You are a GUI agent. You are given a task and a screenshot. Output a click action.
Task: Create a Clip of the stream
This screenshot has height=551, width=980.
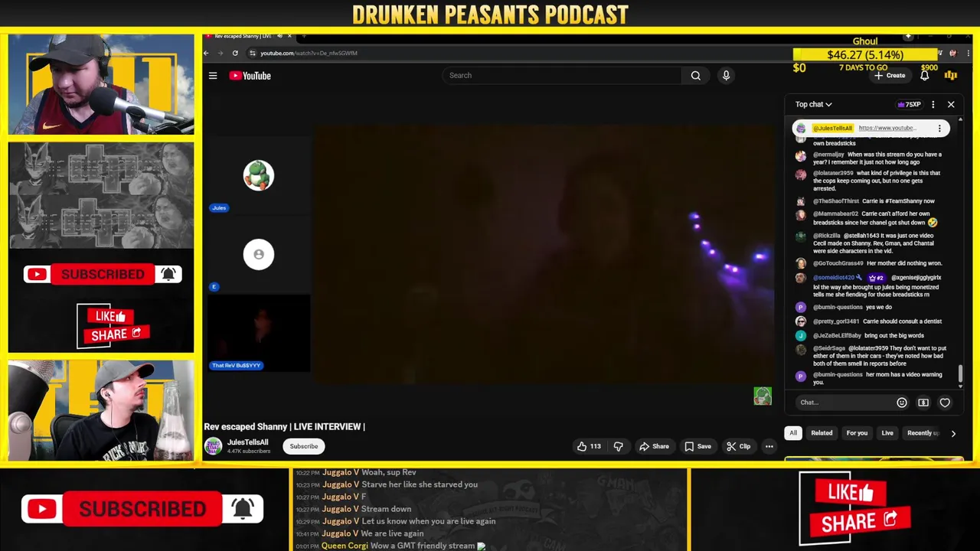pyautogui.click(x=739, y=446)
